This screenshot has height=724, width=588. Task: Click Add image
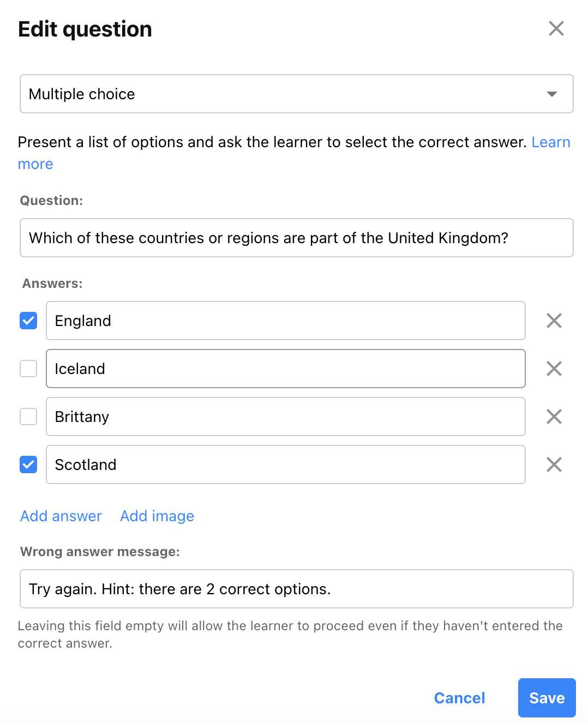click(x=157, y=516)
